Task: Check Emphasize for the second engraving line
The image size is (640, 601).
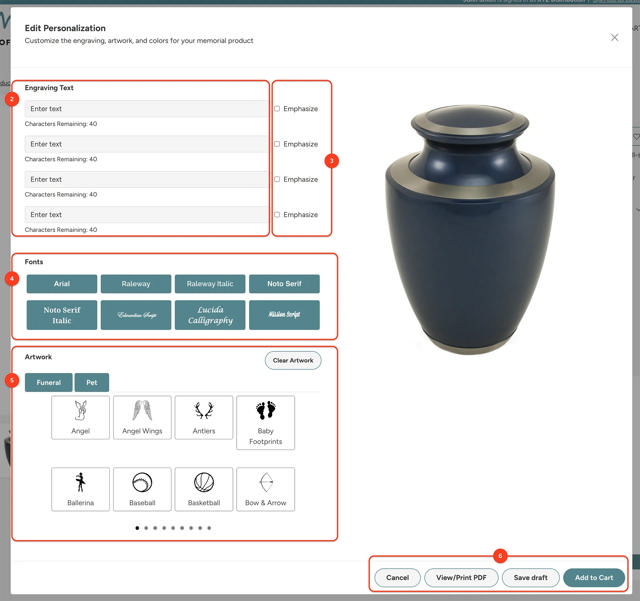Action: tap(277, 144)
